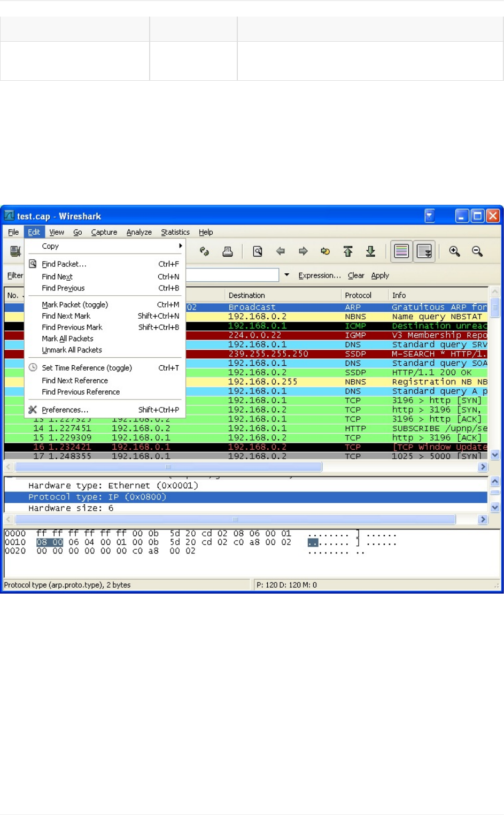Jump to last packet icon
Viewport: 504px width, 815px height.
tap(370, 251)
